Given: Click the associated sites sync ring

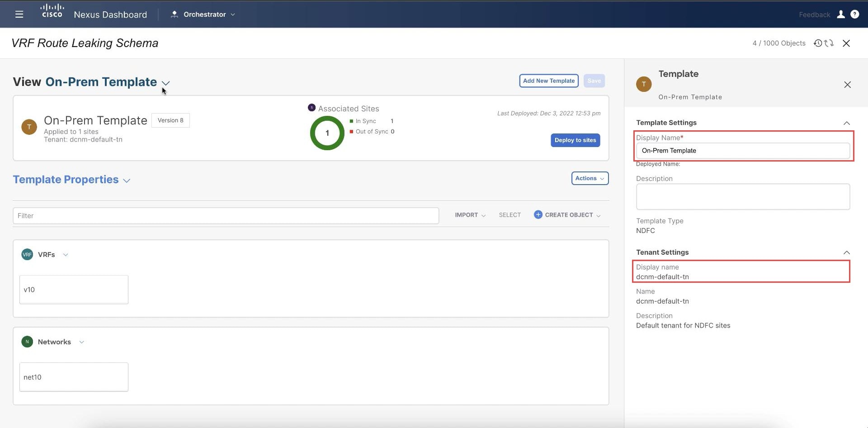Looking at the screenshot, I should 327,133.
